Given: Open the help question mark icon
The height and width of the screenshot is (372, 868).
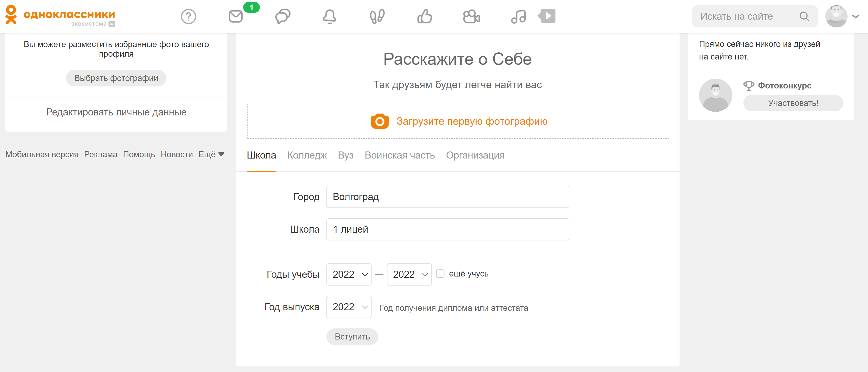Looking at the screenshot, I should 188,16.
